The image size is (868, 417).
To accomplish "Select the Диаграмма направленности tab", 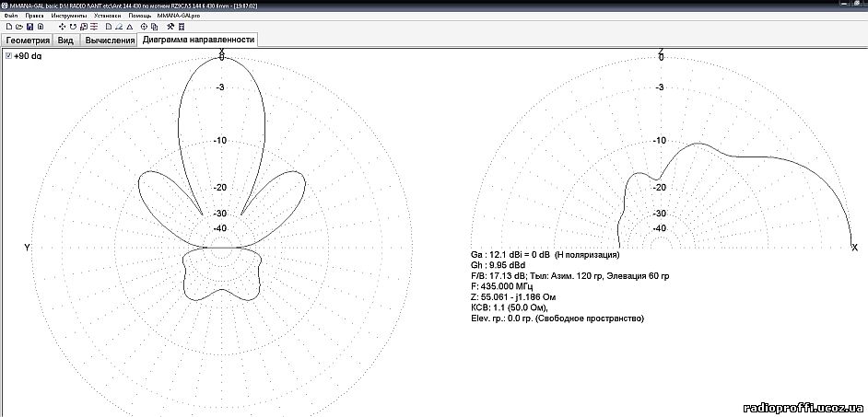I will coord(198,40).
